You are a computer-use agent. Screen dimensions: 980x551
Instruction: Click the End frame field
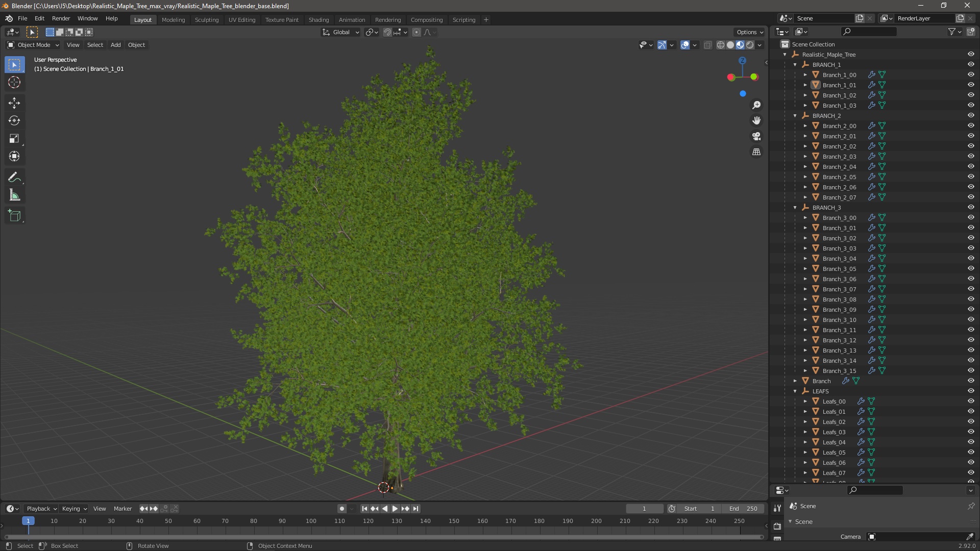click(x=743, y=509)
